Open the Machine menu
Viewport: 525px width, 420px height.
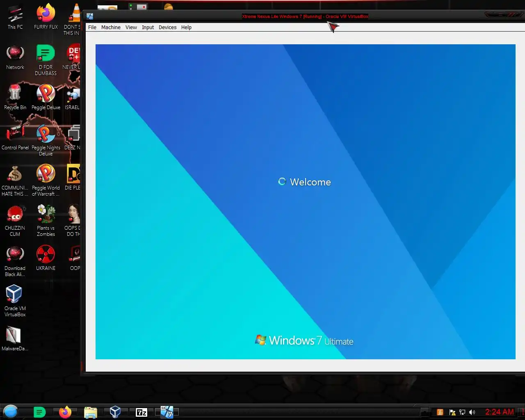pos(111,27)
